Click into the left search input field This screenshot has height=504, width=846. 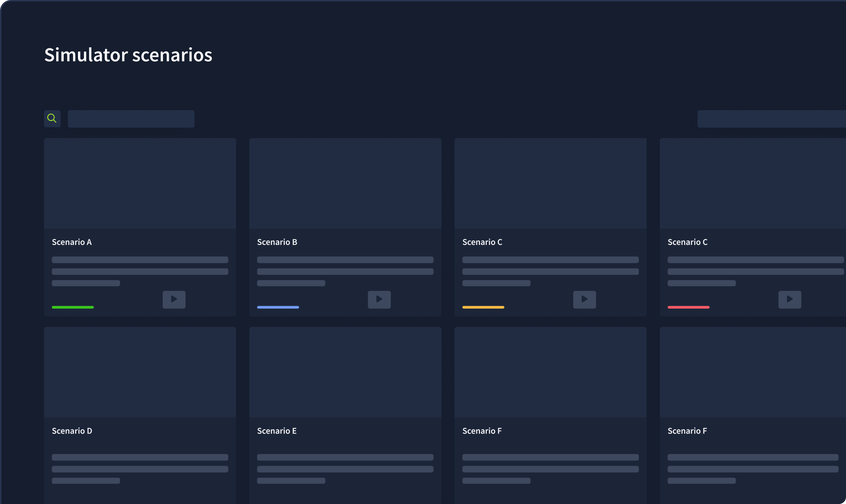(131, 119)
